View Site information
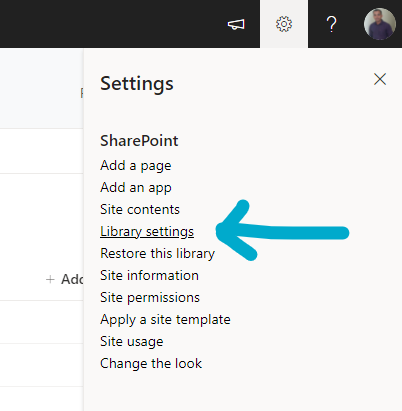 [149, 275]
